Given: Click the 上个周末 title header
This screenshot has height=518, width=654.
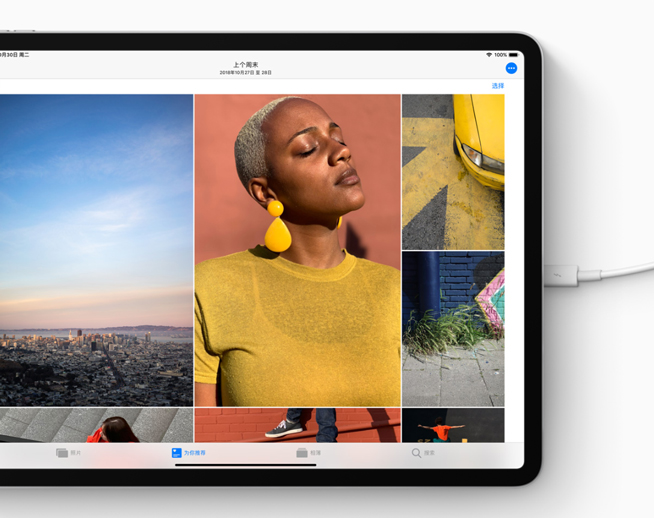Looking at the screenshot, I should pos(246,65).
